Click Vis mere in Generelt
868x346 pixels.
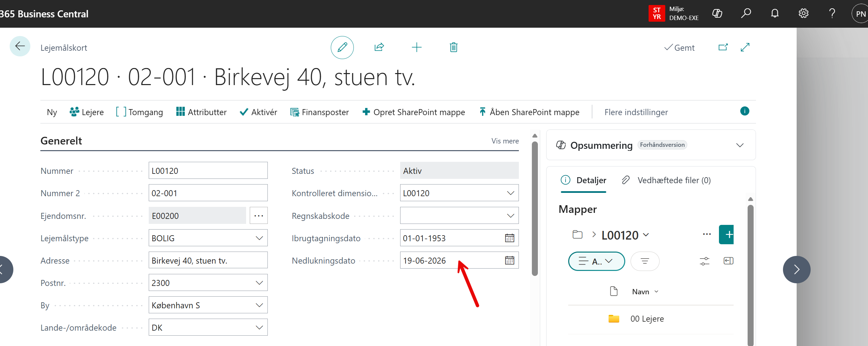click(x=505, y=140)
